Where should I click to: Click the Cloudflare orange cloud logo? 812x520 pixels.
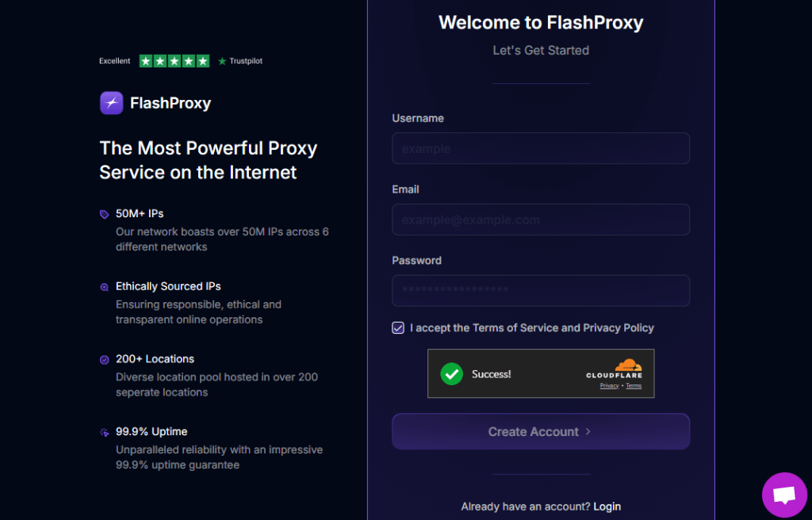click(x=628, y=365)
